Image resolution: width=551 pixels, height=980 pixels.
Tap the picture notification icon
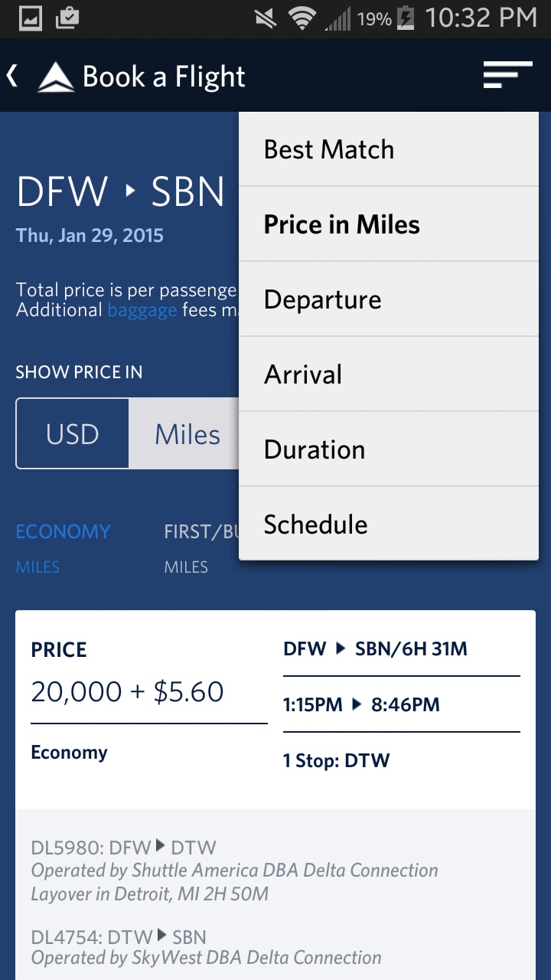coord(31,18)
